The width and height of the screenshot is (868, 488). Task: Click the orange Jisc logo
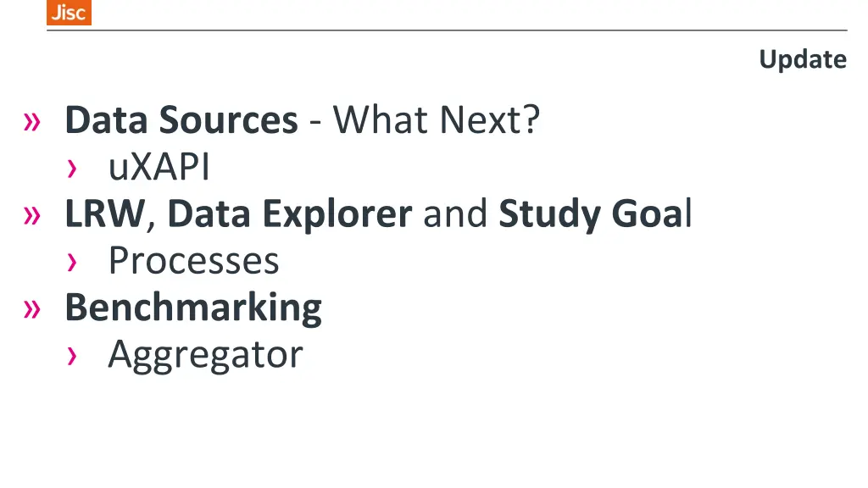[69, 12]
